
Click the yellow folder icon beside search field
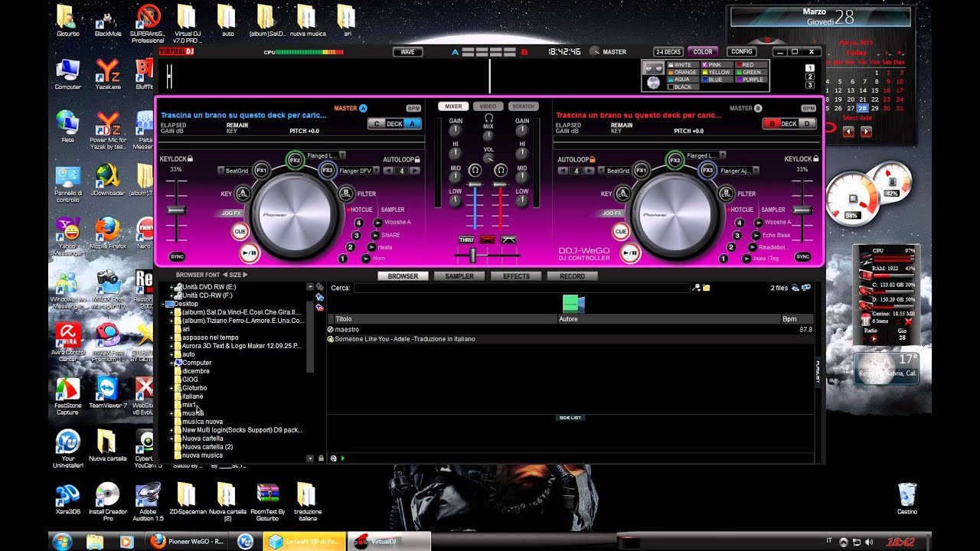pos(706,288)
